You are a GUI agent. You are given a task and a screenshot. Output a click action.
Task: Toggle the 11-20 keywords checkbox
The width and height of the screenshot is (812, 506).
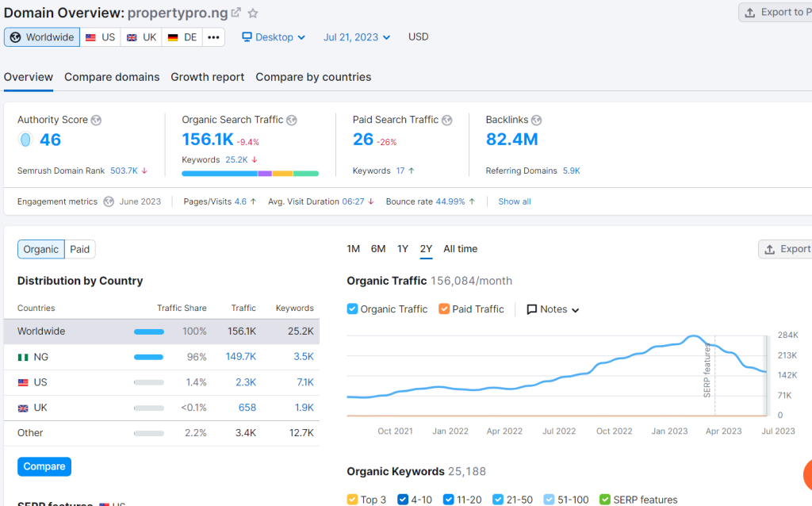click(x=449, y=500)
